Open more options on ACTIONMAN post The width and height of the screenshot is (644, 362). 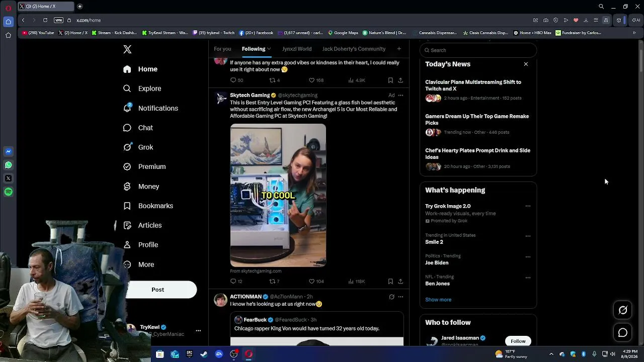pos(400,297)
